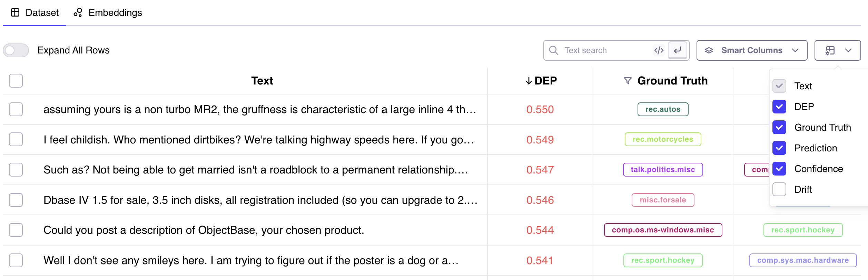Screen dimensions: 868x280
Task: Click the talk.politics.misc label tag
Action: (x=663, y=170)
